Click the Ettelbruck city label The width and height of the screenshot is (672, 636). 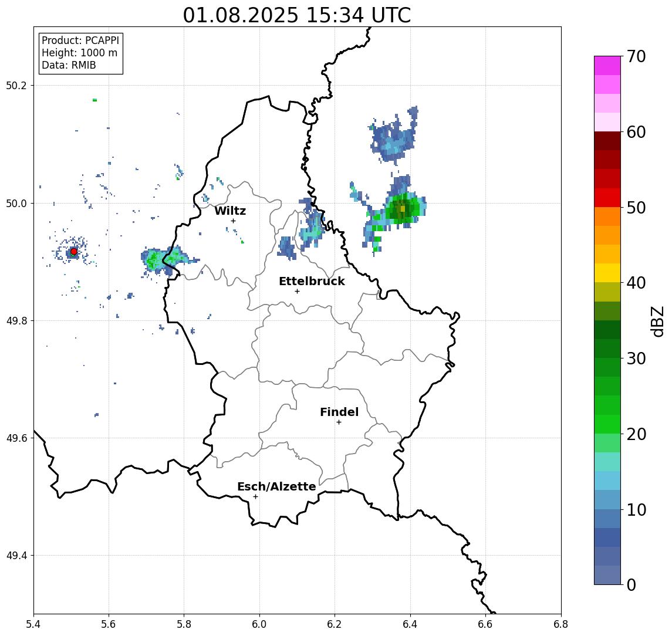point(312,281)
